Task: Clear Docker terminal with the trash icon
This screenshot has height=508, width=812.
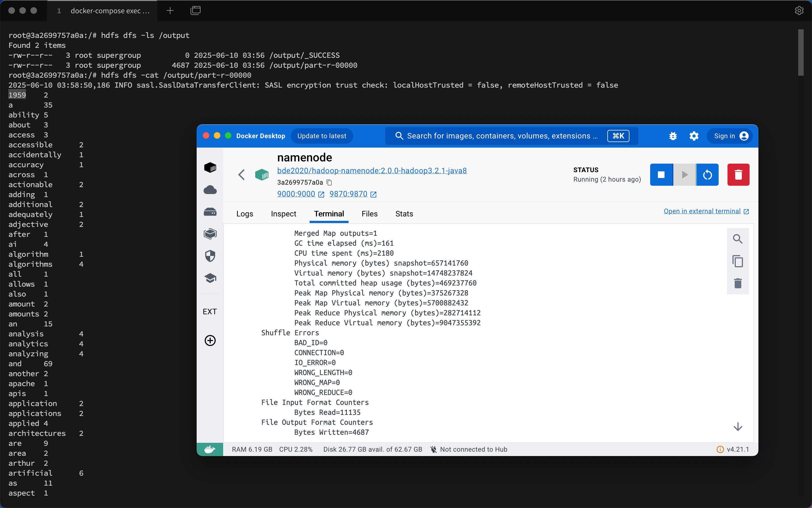Action: pyautogui.click(x=737, y=283)
